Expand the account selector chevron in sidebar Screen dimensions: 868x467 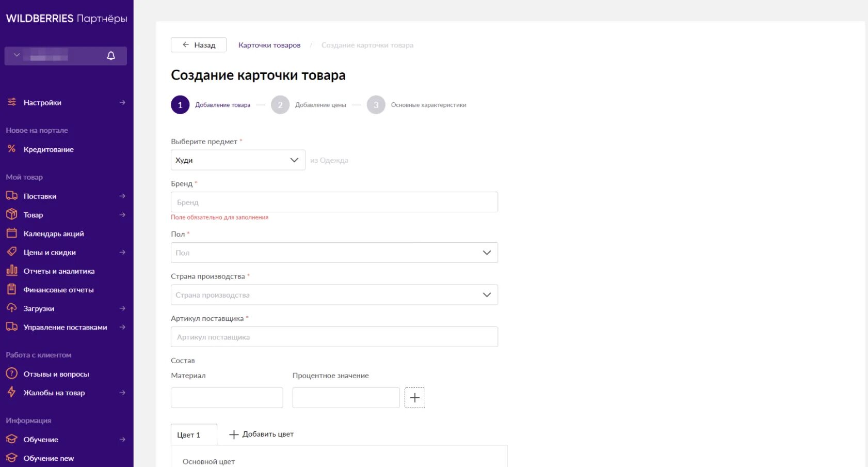17,55
